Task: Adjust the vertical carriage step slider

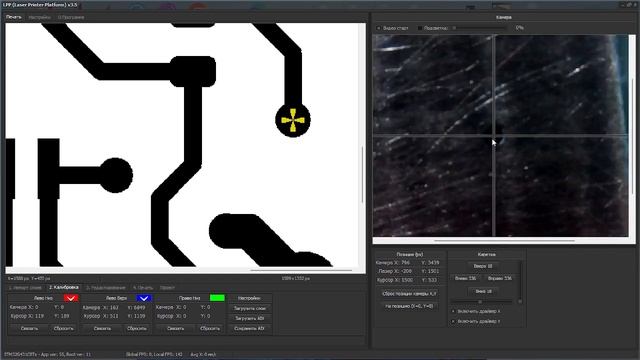Action: coord(520,282)
